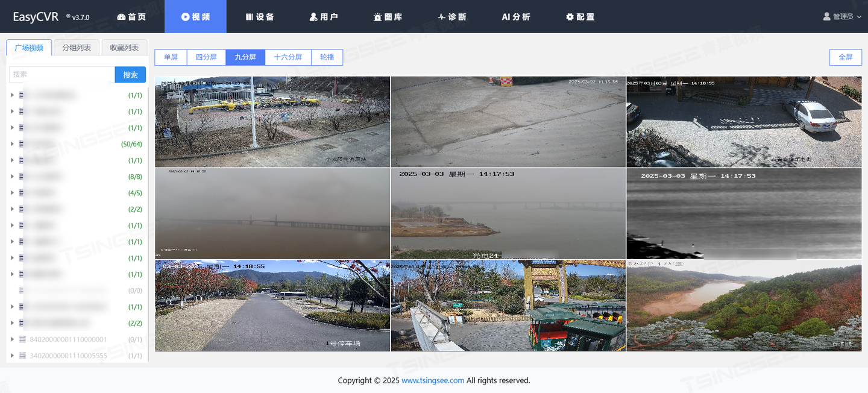Click the EasyCVR logo
This screenshot has height=393, width=868.
pyautogui.click(x=36, y=16)
